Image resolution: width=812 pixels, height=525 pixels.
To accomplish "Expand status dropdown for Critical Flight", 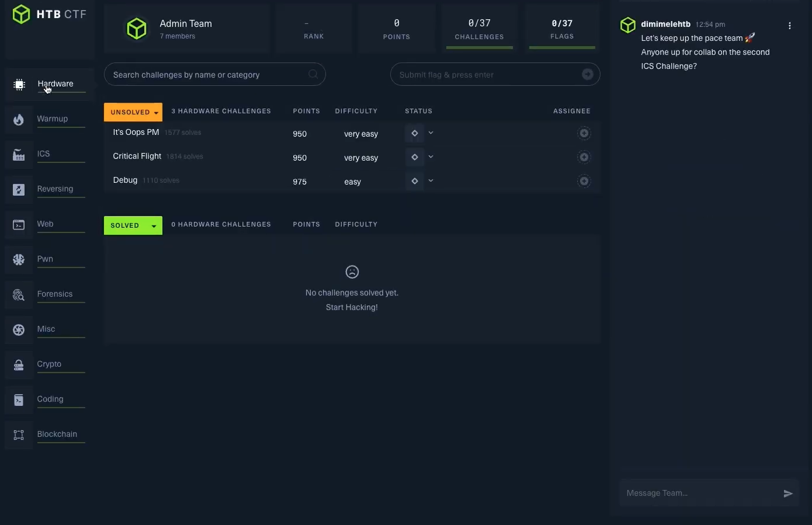I will (x=431, y=157).
